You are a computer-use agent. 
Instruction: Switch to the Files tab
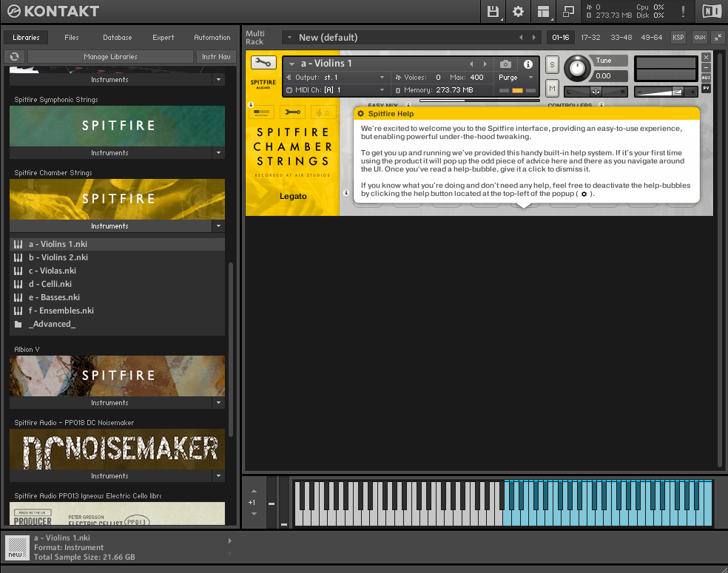point(72,38)
